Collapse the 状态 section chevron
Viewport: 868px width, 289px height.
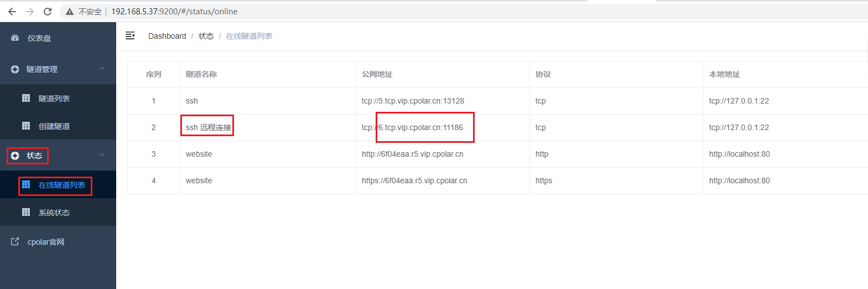point(102,155)
